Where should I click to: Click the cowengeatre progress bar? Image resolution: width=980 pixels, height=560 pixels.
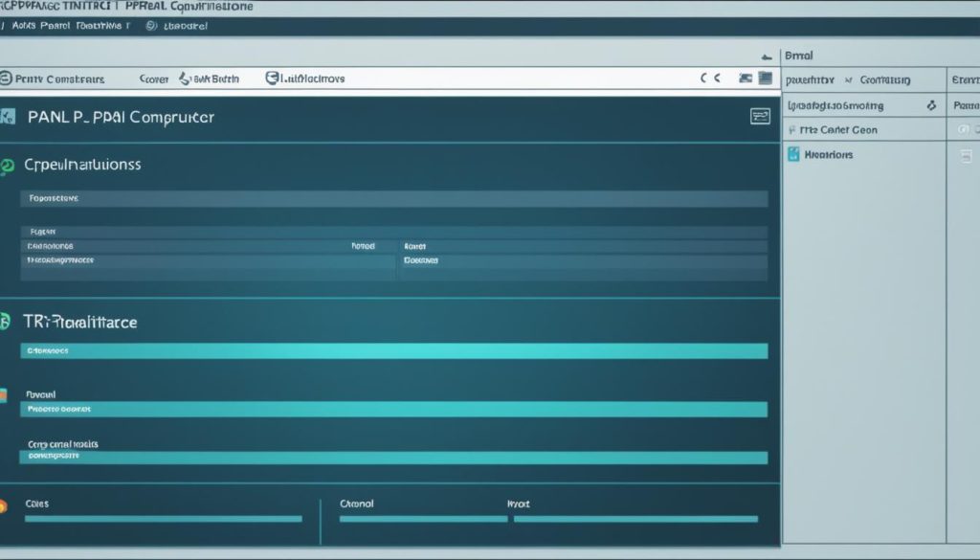click(x=393, y=457)
